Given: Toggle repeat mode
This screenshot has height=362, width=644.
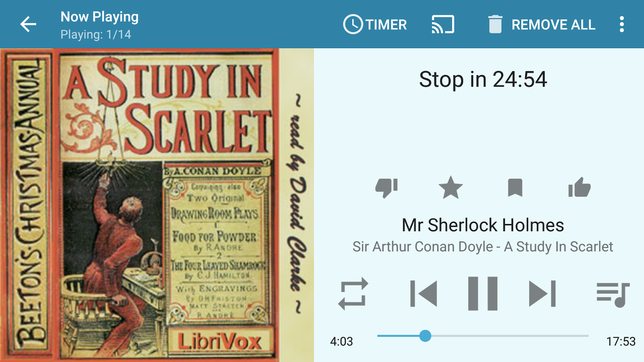Looking at the screenshot, I should click(353, 294).
